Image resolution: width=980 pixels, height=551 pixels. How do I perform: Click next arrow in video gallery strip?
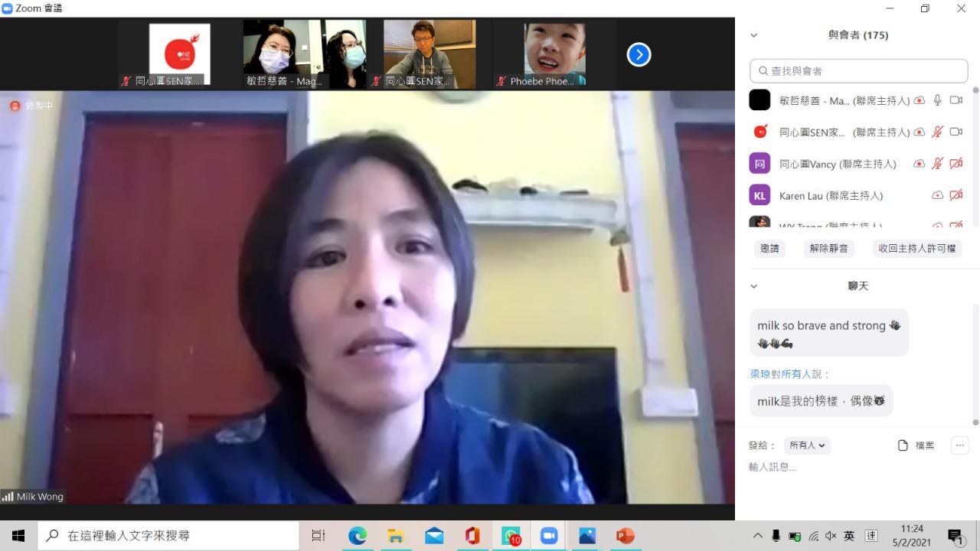coord(639,54)
